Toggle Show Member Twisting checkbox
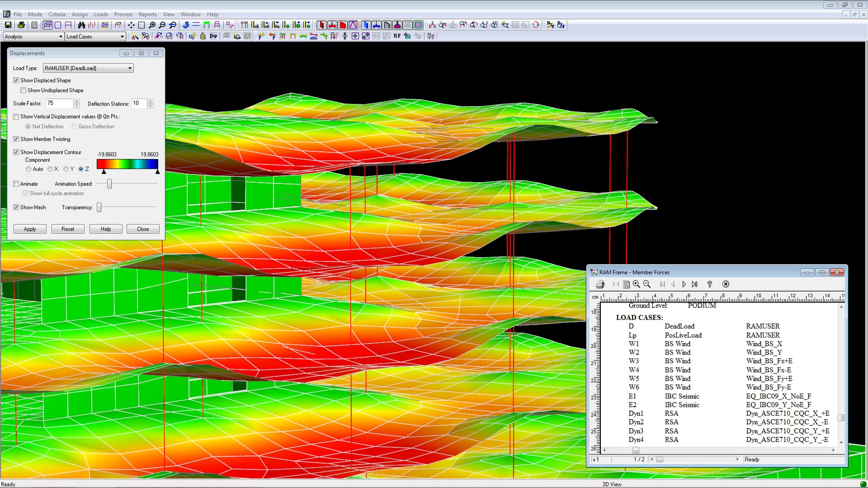The image size is (868, 488). click(x=16, y=139)
